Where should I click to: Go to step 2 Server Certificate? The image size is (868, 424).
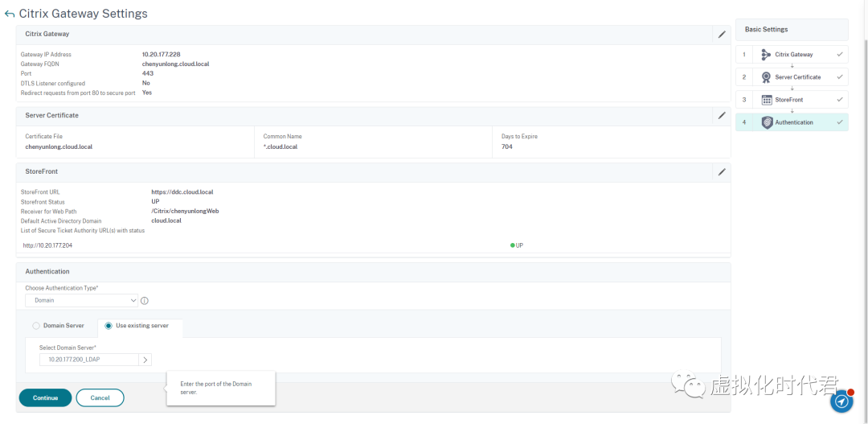click(792, 77)
